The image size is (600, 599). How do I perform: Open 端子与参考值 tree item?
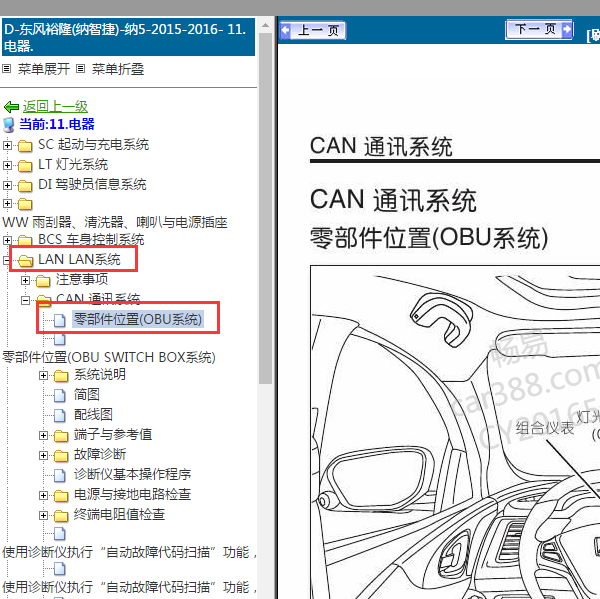(x=113, y=434)
